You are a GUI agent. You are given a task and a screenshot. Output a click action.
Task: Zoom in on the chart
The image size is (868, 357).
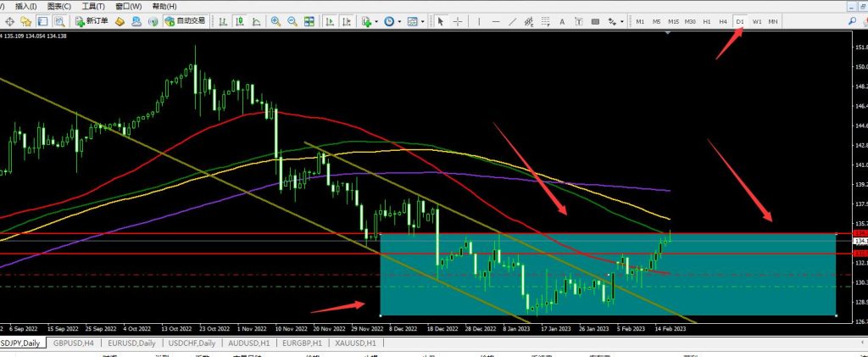[275, 20]
